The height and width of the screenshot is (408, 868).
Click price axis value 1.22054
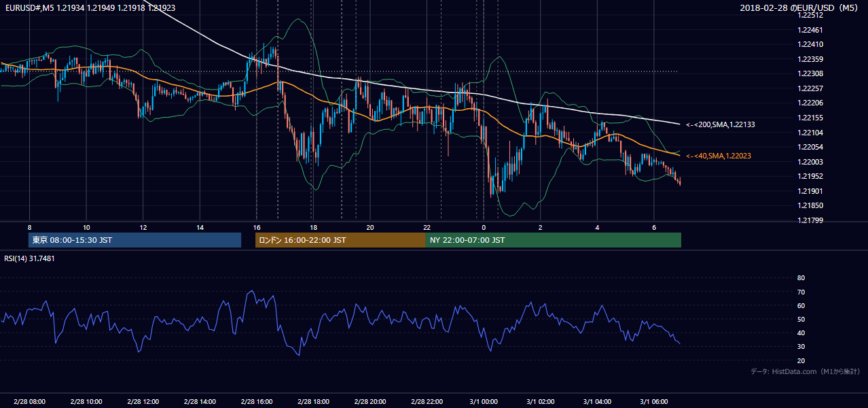point(810,147)
